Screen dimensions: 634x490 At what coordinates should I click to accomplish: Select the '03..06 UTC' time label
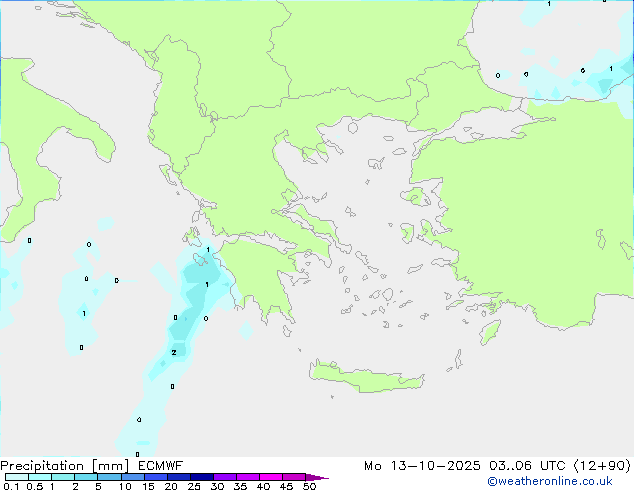click(527, 466)
